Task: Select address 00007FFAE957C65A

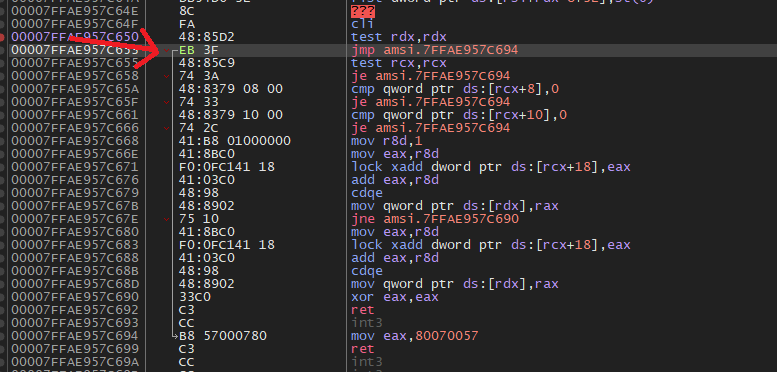Action: (75, 89)
